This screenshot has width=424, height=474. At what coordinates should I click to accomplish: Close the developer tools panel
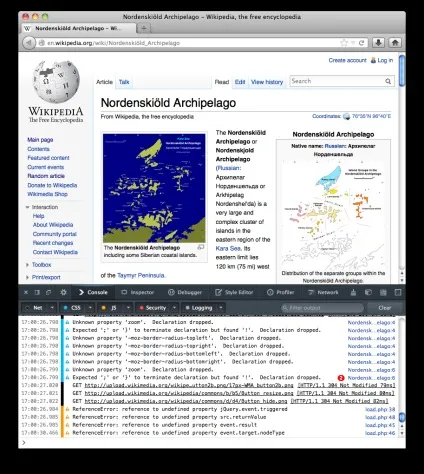pos(26,292)
